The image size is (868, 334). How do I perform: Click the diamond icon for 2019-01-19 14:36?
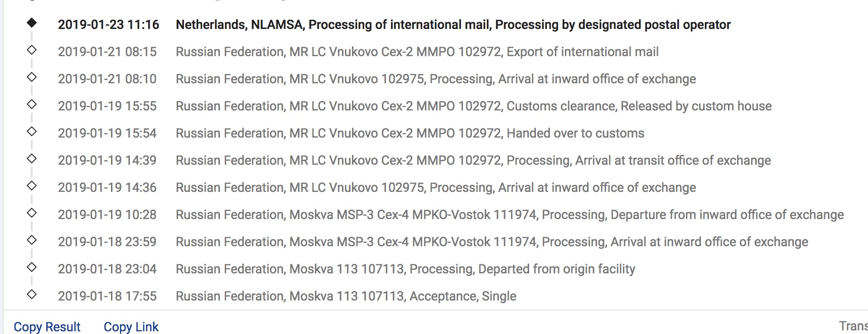pyautogui.click(x=32, y=186)
